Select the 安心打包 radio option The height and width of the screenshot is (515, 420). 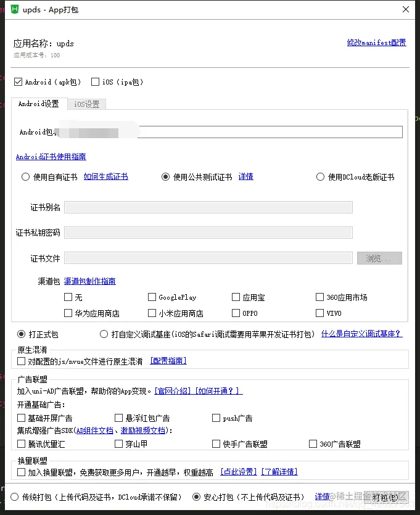click(x=196, y=497)
